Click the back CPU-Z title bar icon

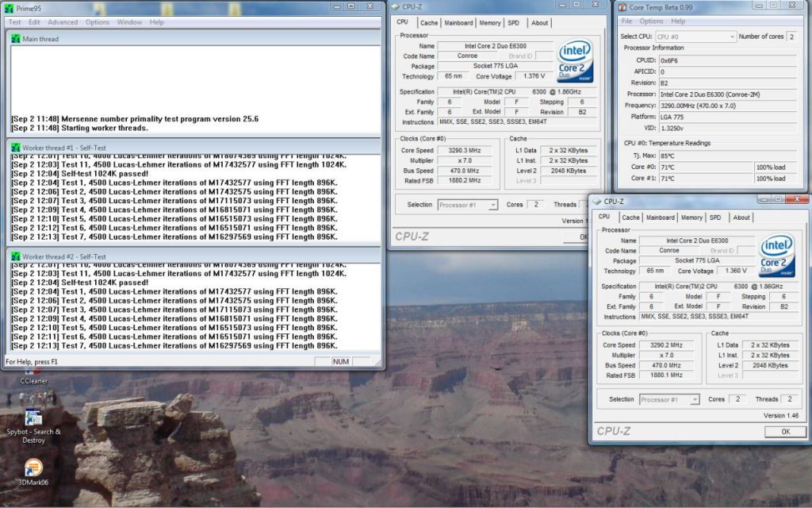click(396, 6)
